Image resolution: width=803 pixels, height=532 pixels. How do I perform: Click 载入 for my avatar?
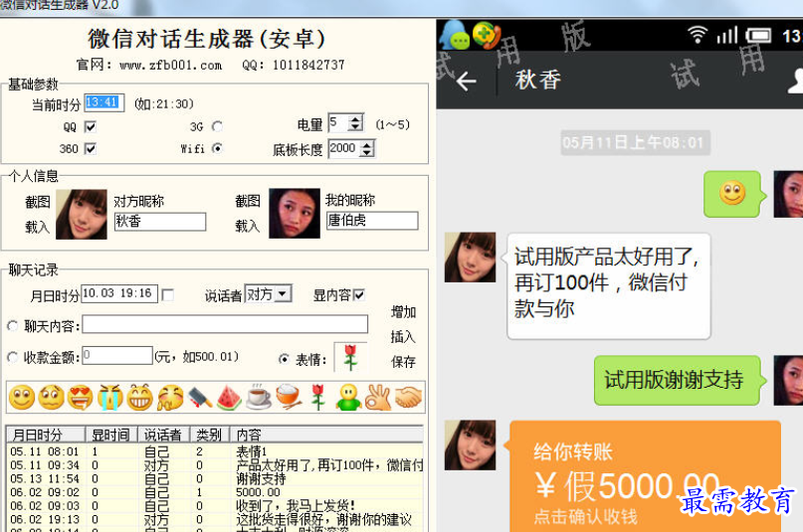click(x=248, y=226)
